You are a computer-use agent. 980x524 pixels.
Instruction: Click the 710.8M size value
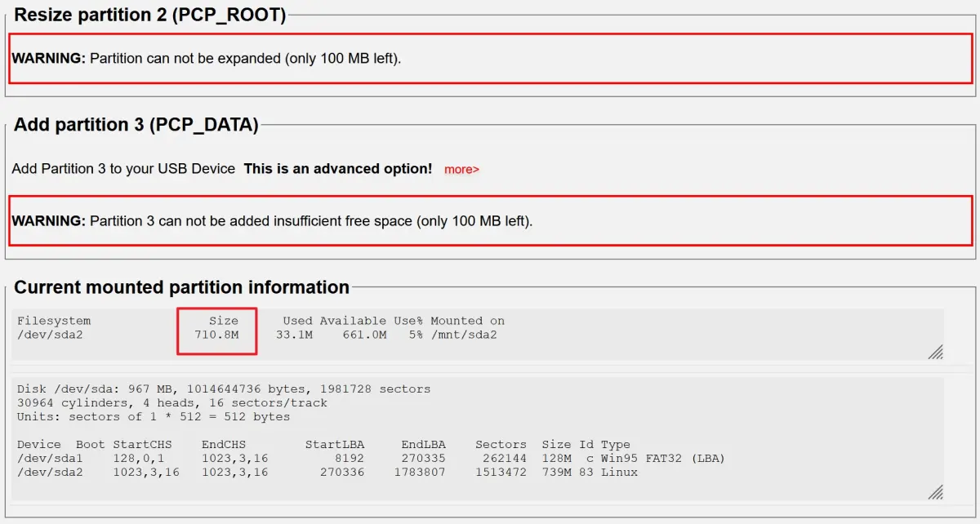coord(216,335)
